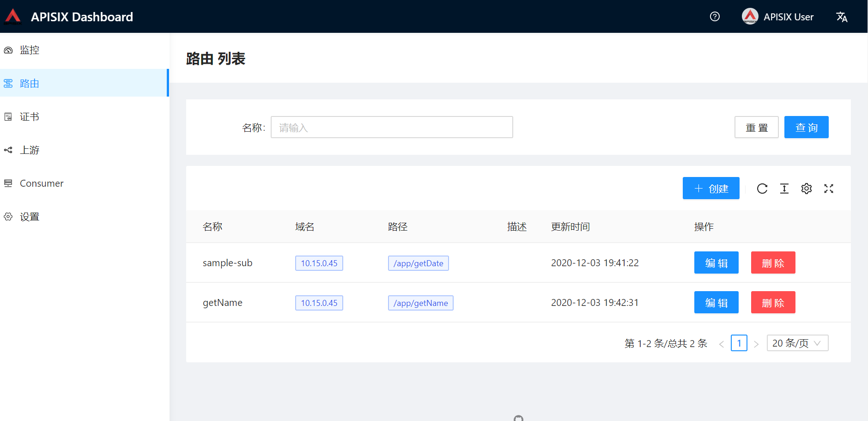Click the /app/getDate path tag
Screen dimensions: 868x421
coord(419,263)
